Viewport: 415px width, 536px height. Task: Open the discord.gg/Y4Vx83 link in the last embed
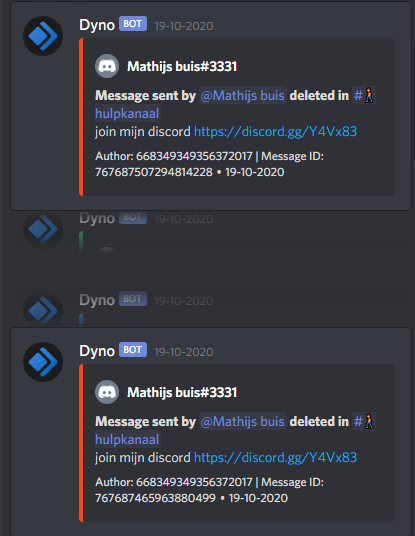276,458
